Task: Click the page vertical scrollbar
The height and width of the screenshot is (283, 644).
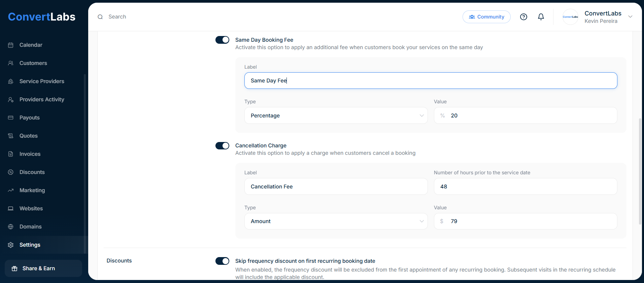Action: click(x=640, y=172)
